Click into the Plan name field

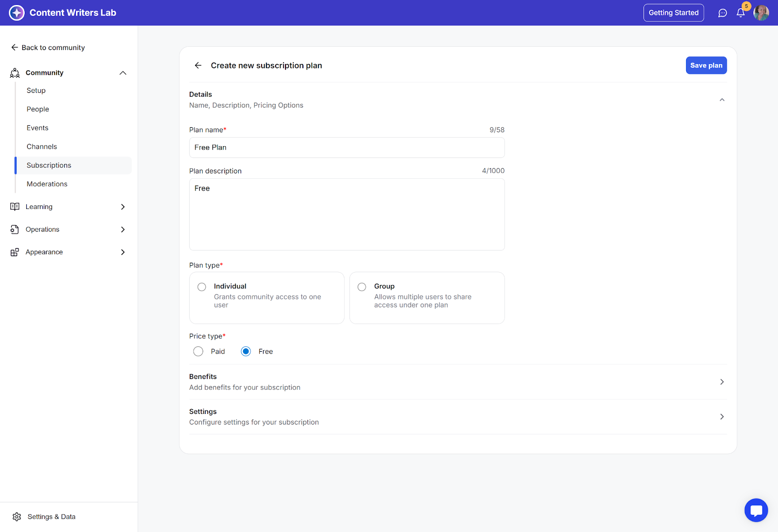point(347,148)
